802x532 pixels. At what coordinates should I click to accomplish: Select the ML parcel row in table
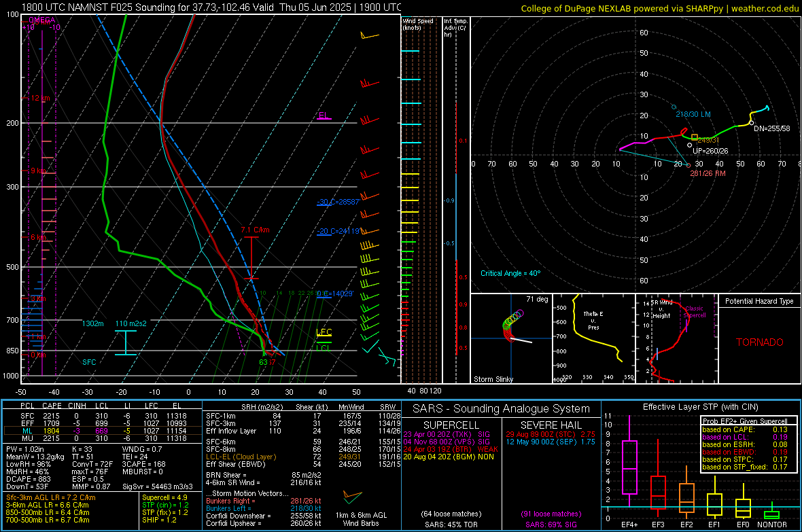coord(103,431)
